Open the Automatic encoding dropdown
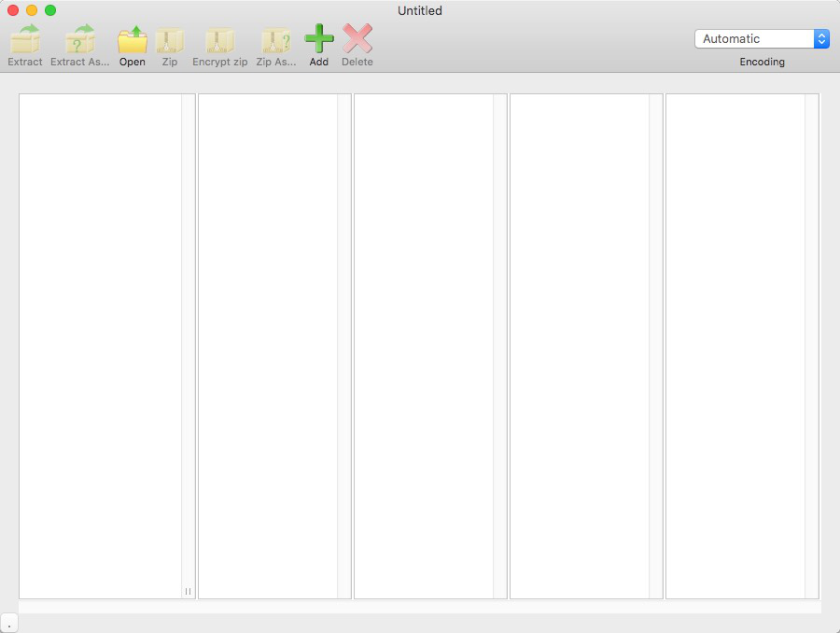 [762, 38]
